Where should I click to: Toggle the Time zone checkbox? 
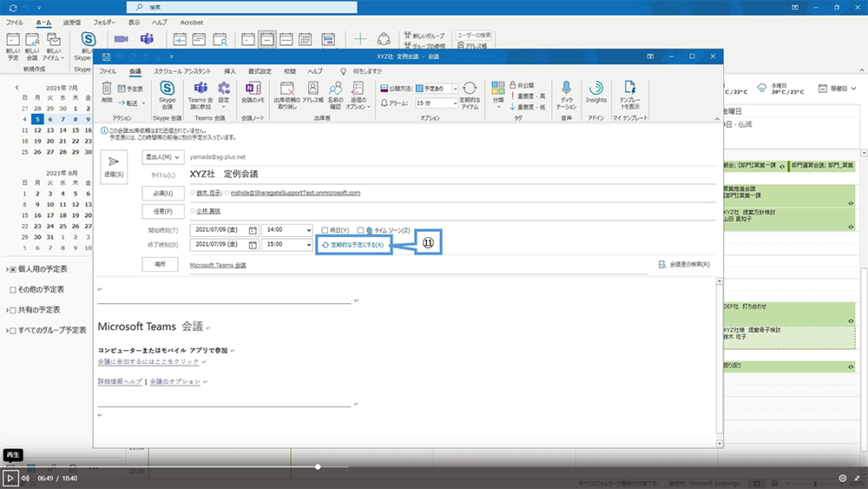click(360, 230)
